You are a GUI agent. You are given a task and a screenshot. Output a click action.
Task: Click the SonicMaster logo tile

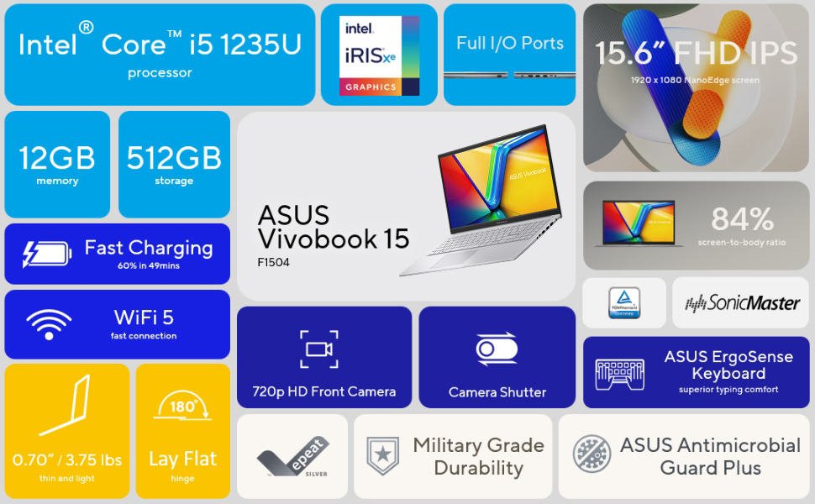pos(741,302)
